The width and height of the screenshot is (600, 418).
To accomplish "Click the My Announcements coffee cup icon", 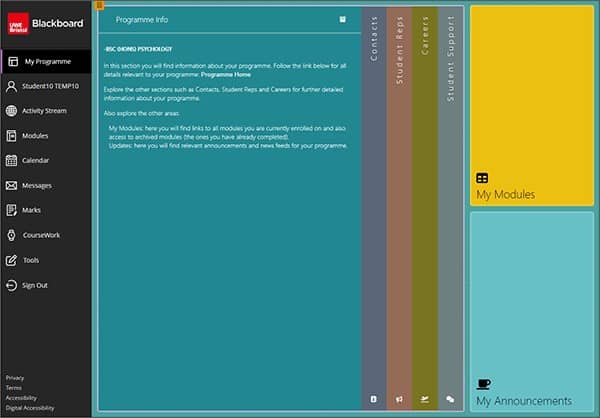I will click(x=484, y=384).
